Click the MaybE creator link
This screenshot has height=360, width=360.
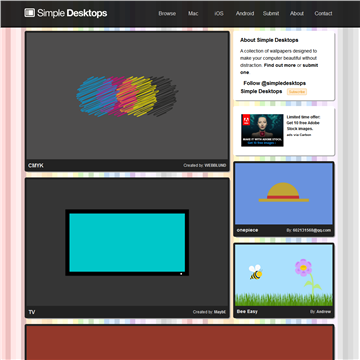(220, 312)
